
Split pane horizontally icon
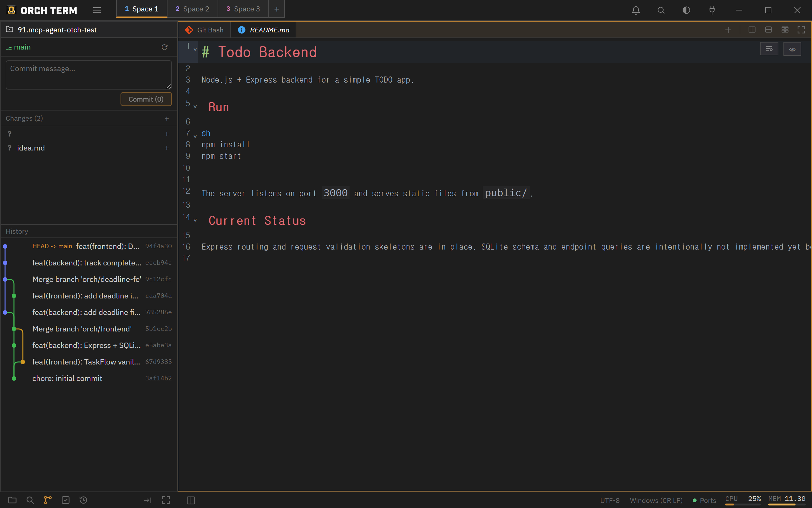pos(768,30)
